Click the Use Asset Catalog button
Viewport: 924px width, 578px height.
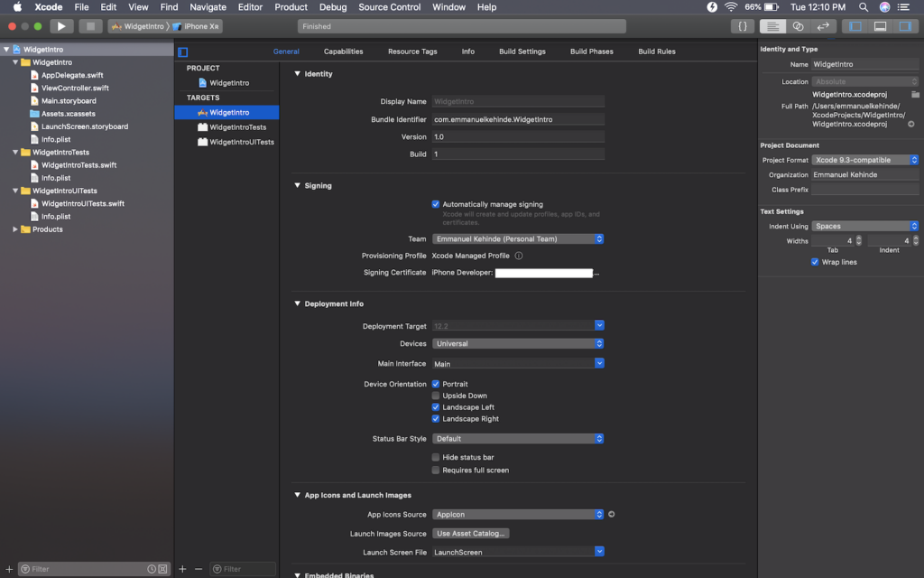point(471,533)
